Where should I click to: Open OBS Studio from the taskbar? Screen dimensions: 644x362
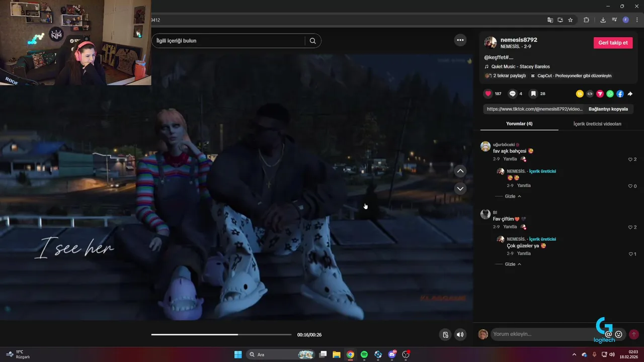(406, 354)
